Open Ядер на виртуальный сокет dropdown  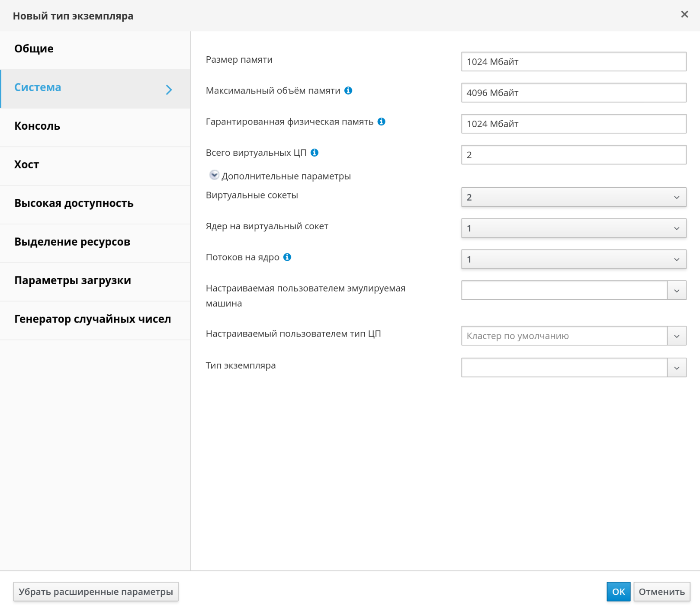(x=573, y=228)
